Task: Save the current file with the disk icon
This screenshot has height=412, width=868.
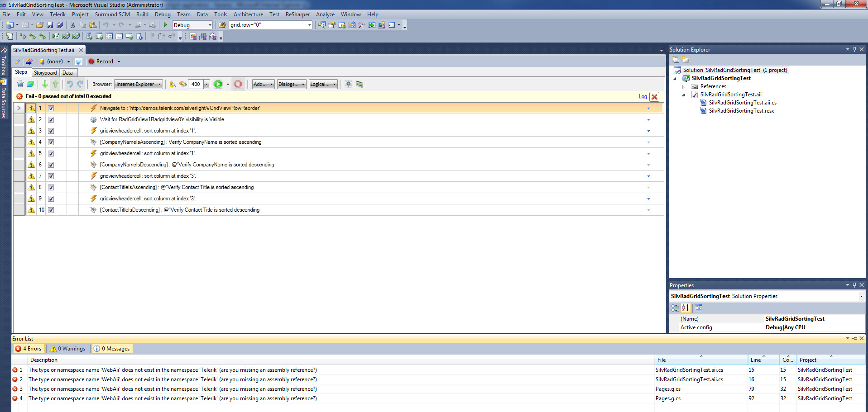Action: [50, 25]
